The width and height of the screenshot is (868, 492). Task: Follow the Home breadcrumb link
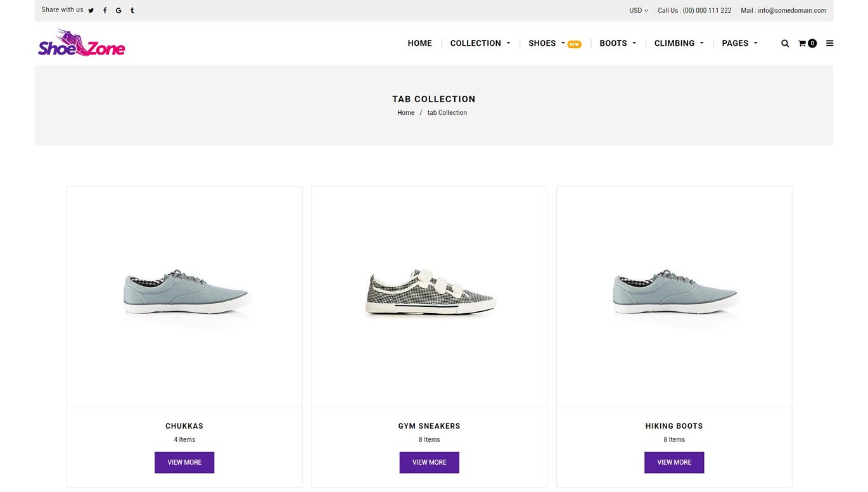(405, 113)
